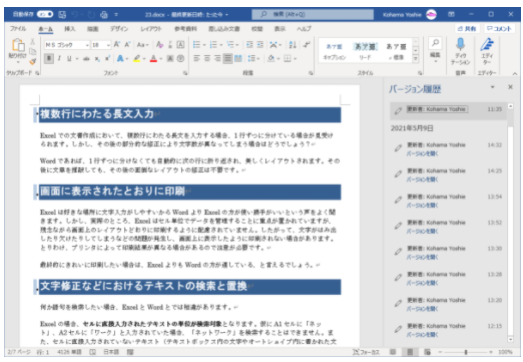Click the Cut scissors icon
Screen dimensions: 523x362
(x=33, y=41)
